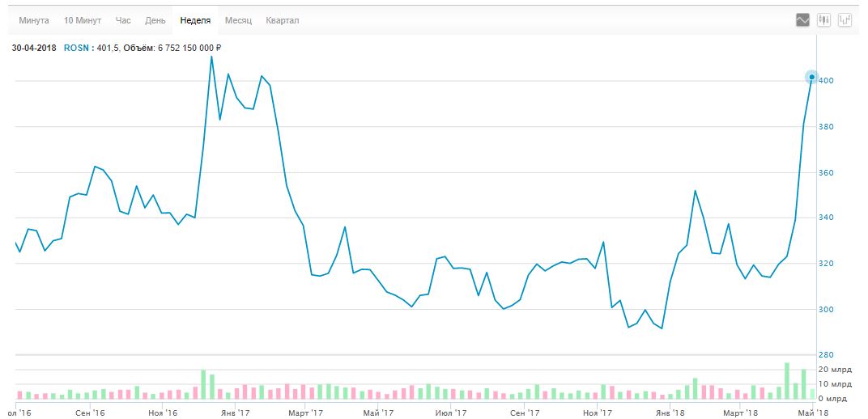Click the Сен '17 x-axis label

coord(524,413)
